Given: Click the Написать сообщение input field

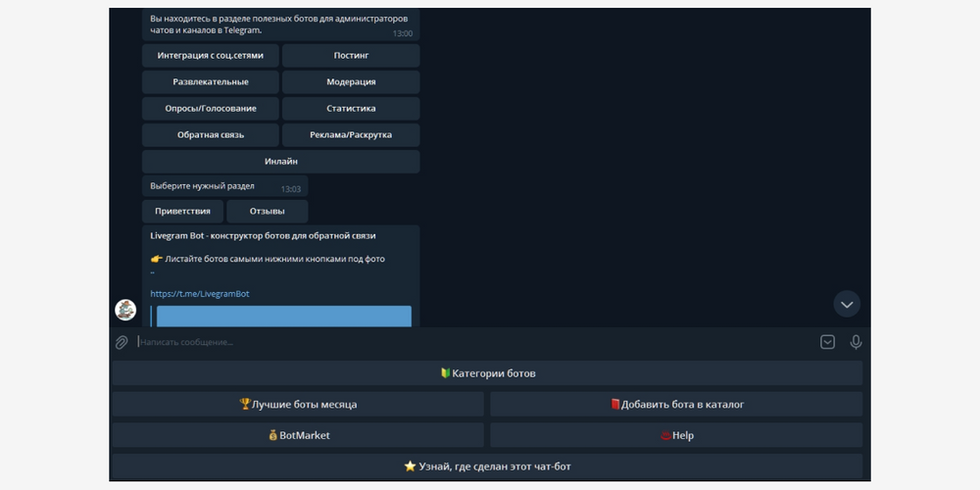Looking at the screenshot, I should [470, 342].
